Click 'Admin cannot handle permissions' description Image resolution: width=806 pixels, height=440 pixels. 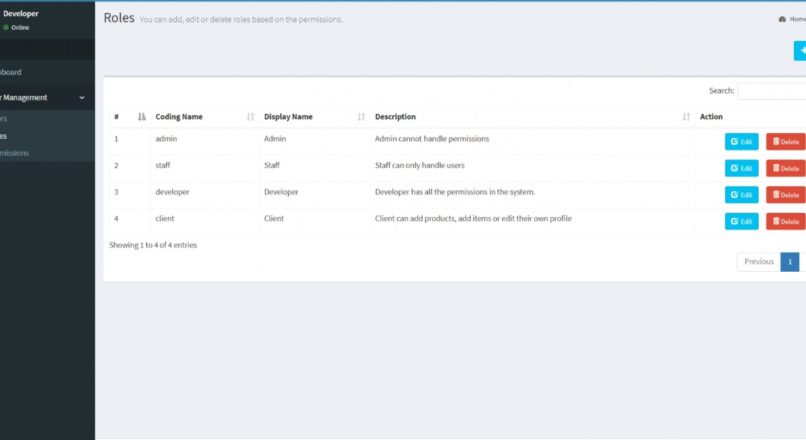click(432, 139)
